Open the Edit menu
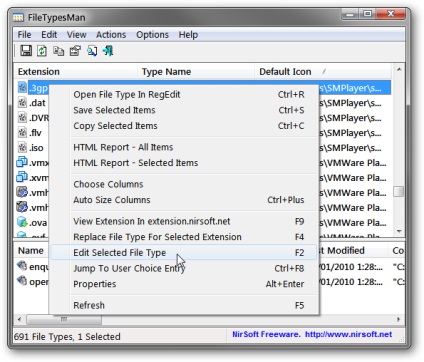The image size is (424, 362). (x=49, y=35)
